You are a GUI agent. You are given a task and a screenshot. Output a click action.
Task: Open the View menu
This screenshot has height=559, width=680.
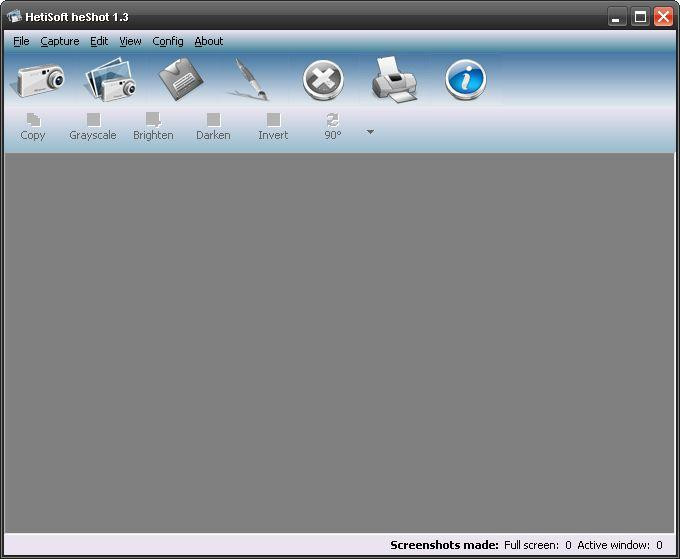(x=130, y=41)
